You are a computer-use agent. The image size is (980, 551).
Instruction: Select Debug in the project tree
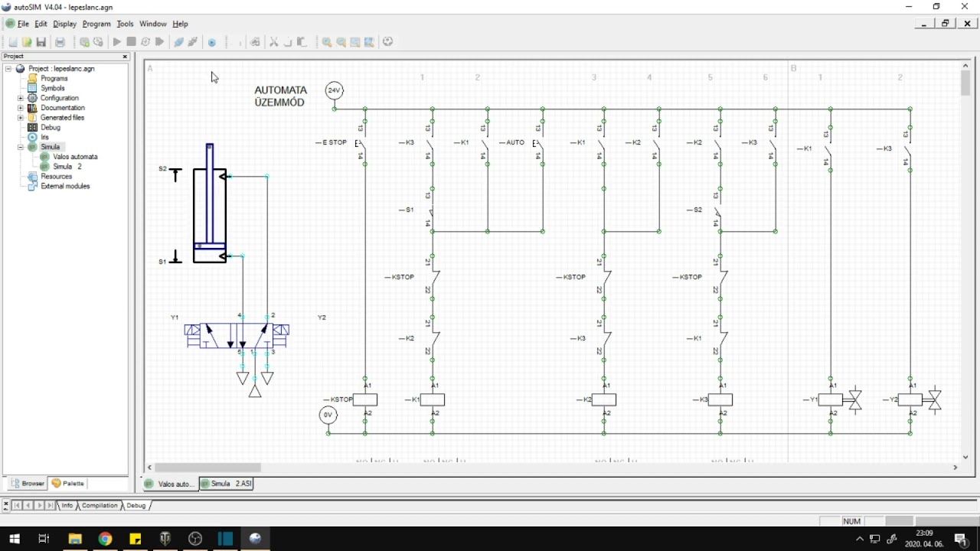pos(50,128)
